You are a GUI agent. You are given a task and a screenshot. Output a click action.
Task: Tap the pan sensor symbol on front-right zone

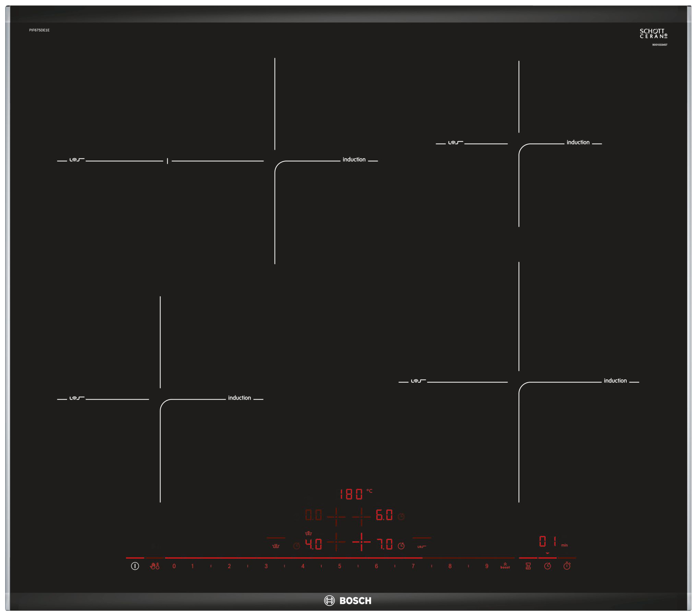point(418,381)
